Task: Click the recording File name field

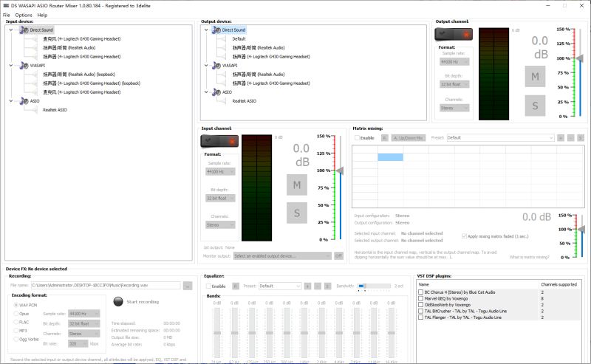Action: coord(106,286)
